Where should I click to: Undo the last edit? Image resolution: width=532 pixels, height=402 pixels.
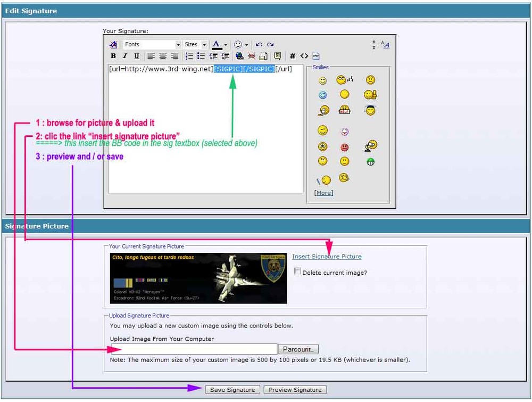(x=259, y=45)
